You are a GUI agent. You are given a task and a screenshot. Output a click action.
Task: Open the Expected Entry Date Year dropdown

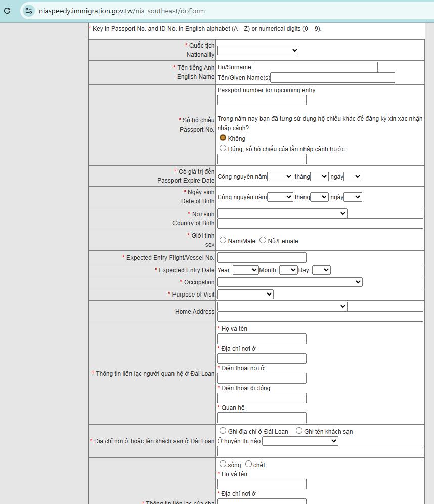click(245, 270)
